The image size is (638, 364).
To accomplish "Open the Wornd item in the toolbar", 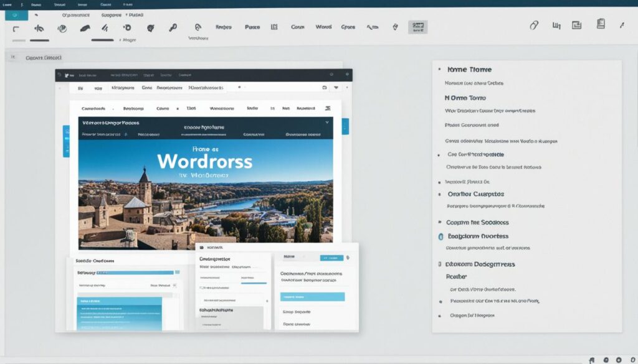I will [323, 27].
